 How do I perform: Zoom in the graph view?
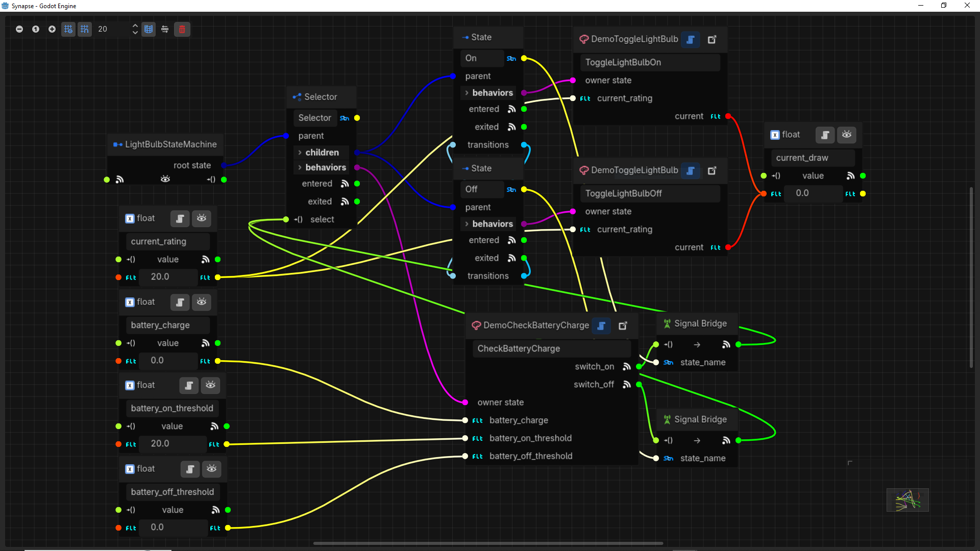52,29
